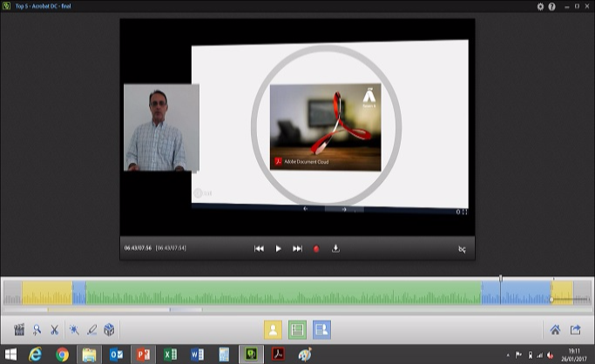This screenshot has height=364, width=595.
Task: Click the volume icon in system tray
Action: (550, 355)
